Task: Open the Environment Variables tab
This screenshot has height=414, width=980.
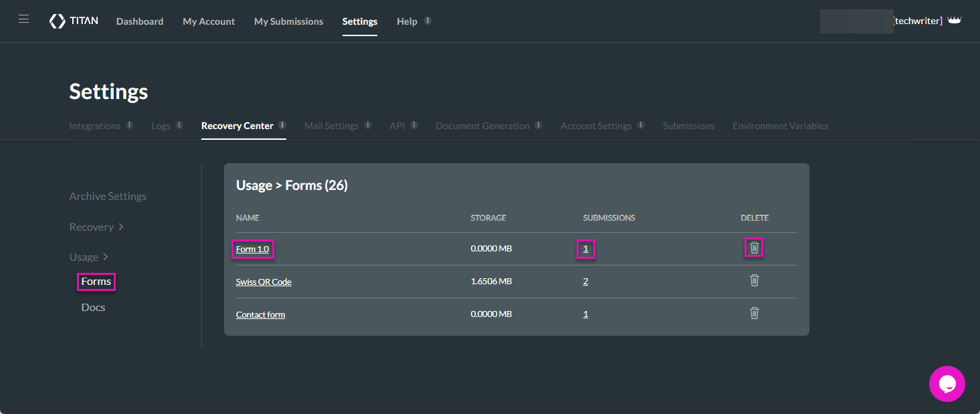Action: coord(780,125)
